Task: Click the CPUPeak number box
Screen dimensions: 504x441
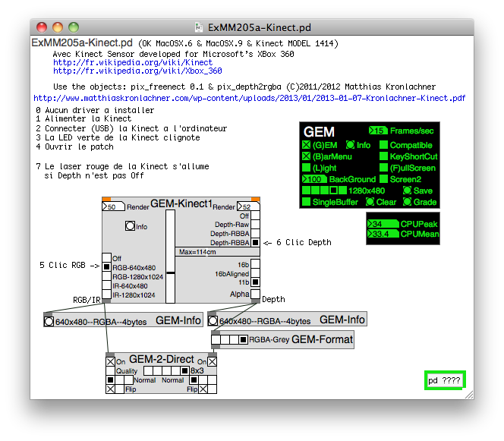Action: click(383, 224)
